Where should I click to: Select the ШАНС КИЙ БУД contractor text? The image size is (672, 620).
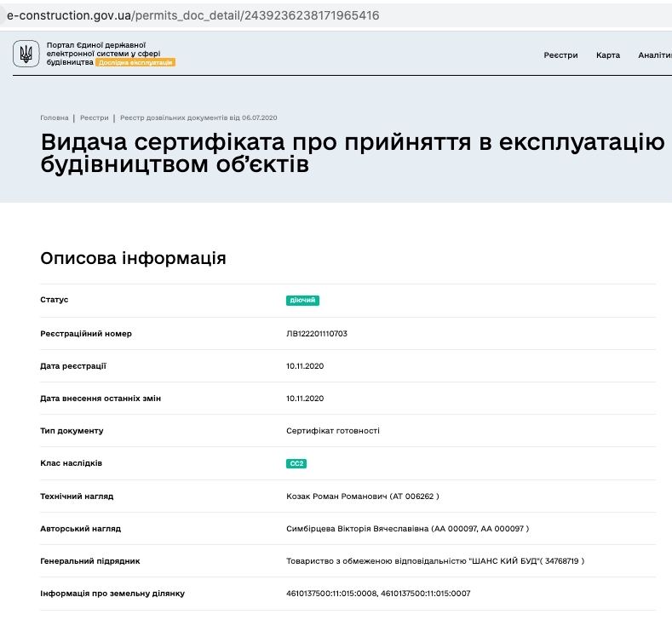click(435, 561)
